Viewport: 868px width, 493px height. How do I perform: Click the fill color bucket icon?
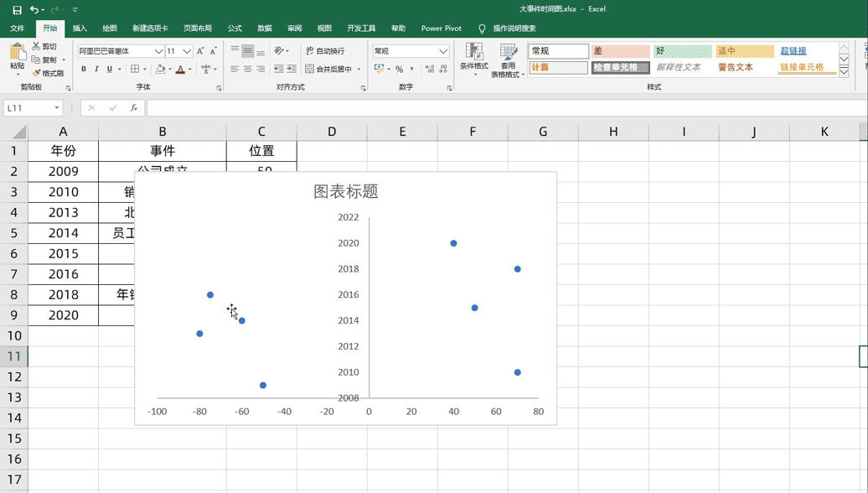pos(161,69)
